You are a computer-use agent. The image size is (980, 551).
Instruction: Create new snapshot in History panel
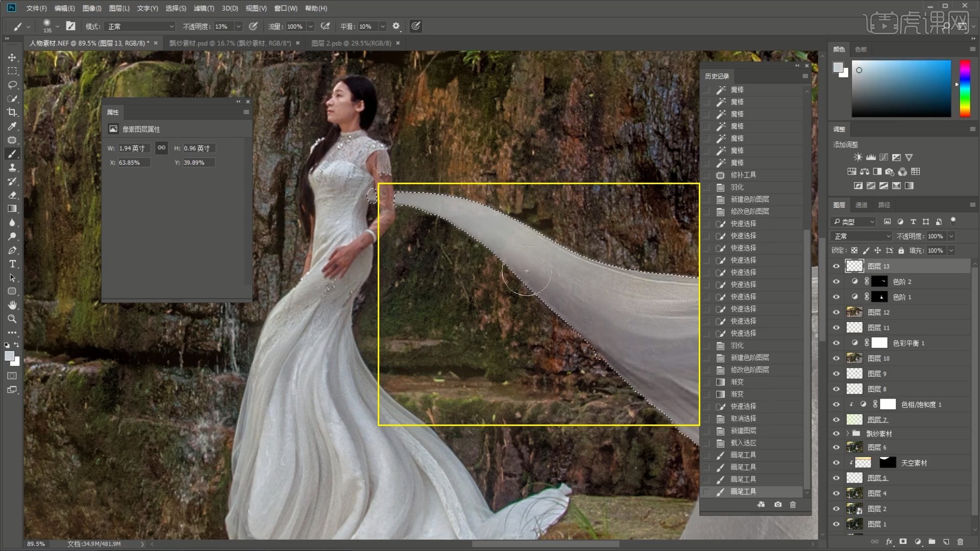[x=777, y=505]
